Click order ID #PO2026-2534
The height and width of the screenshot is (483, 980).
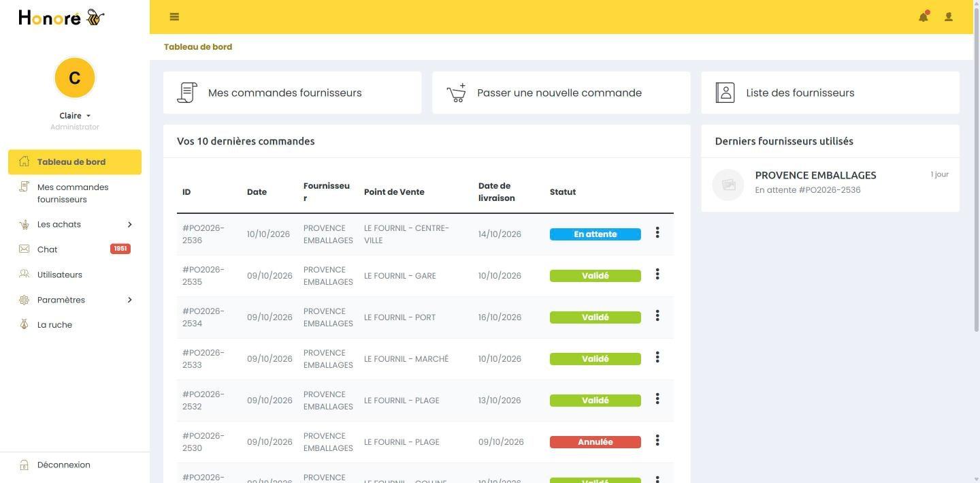tap(203, 317)
